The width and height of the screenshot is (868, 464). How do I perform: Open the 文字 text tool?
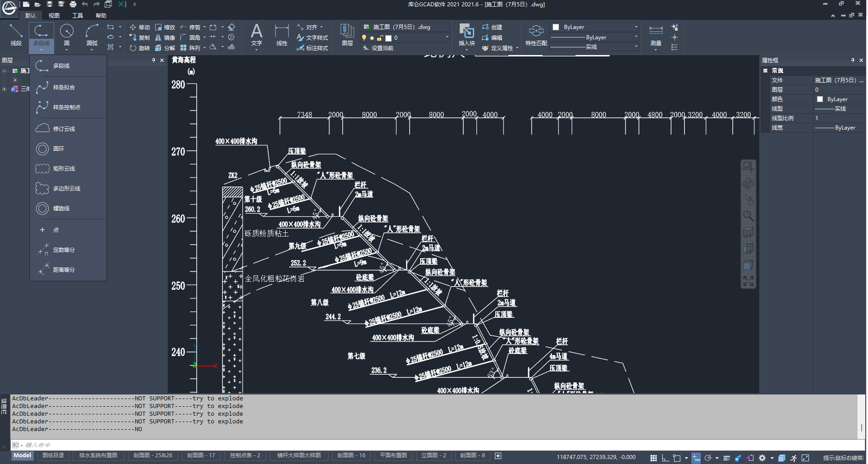257,35
